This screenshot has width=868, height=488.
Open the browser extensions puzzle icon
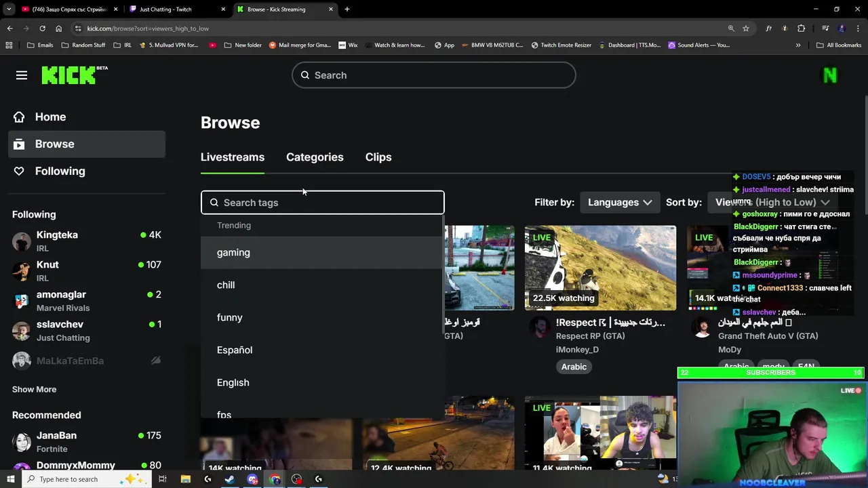tap(802, 28)
